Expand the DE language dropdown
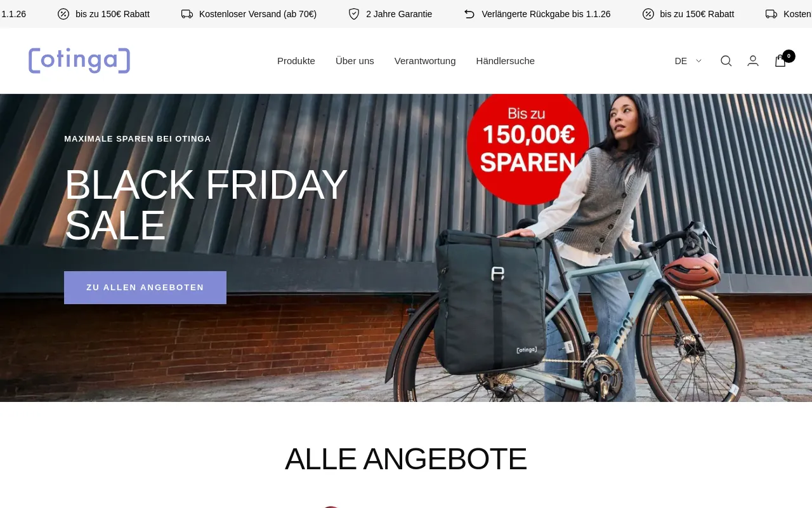This screenshot has width=812, height=508. pyautogui.click(x=688, y=61)
